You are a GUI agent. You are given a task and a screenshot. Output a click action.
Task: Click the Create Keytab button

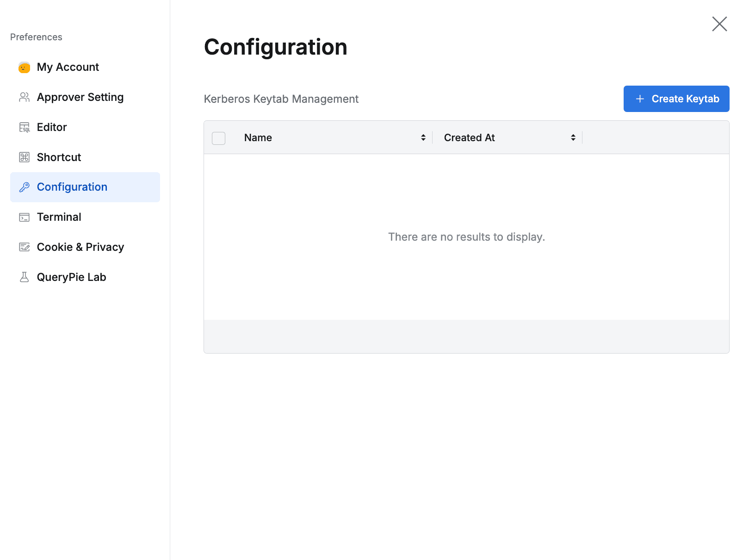point(676,99)
